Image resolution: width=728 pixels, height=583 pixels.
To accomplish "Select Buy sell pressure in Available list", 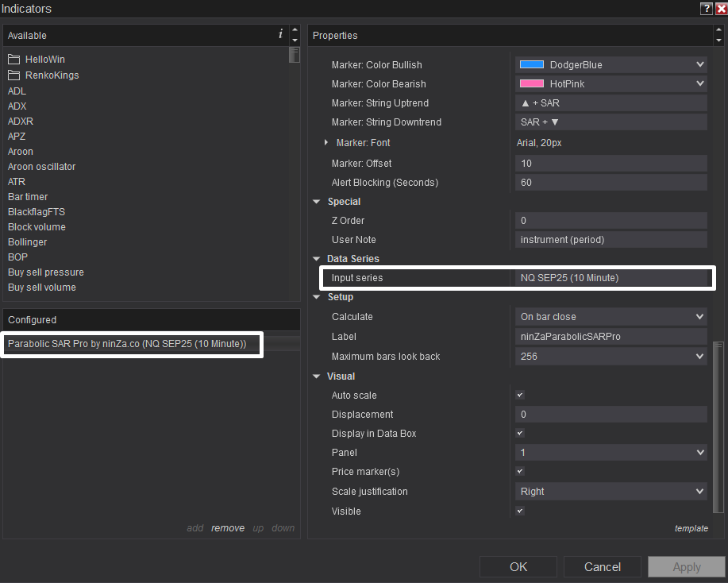I will point(46,272).
